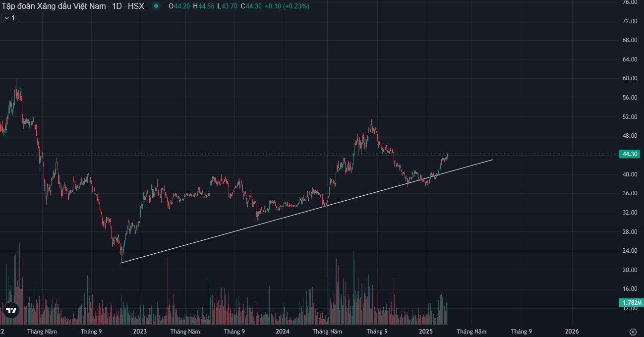
Task: Click the low value L43.70
Action: tap(228, 6)
